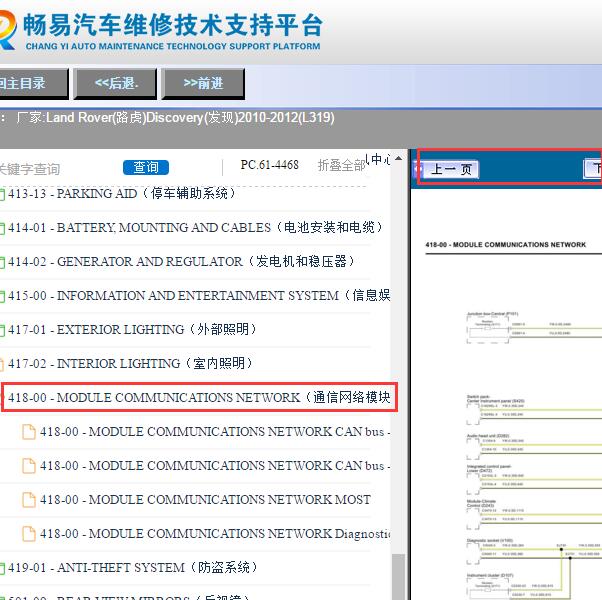This screenshot has height=600, width=602.
Task: Click document icon of NETWORK Diagnostic entry
Action: 29,534
